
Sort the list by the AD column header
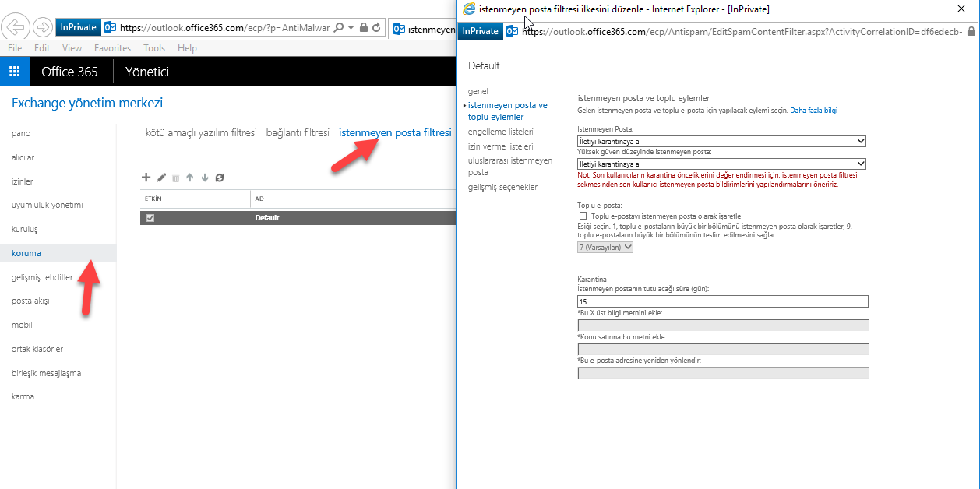[x=259, y=199]
